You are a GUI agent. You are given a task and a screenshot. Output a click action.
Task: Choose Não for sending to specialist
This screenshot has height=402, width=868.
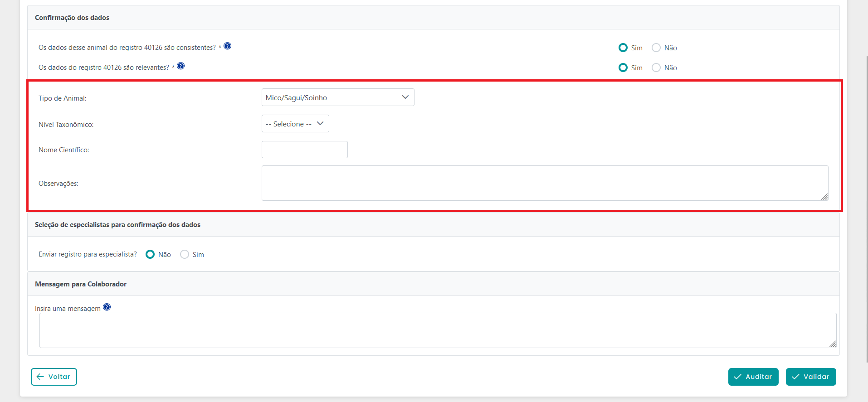150,254
